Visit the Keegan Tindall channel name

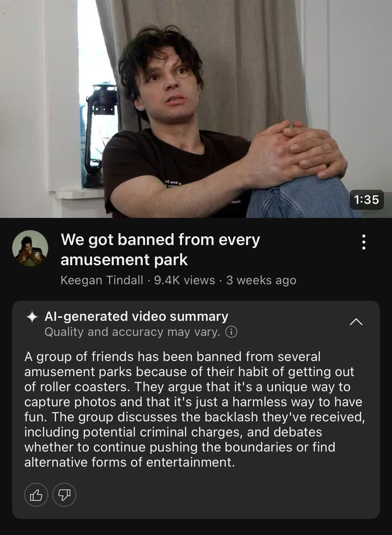(x=102, y=280)
